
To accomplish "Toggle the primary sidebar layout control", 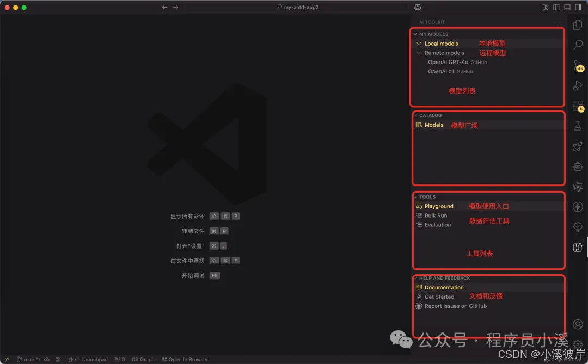I will [556, 7].
